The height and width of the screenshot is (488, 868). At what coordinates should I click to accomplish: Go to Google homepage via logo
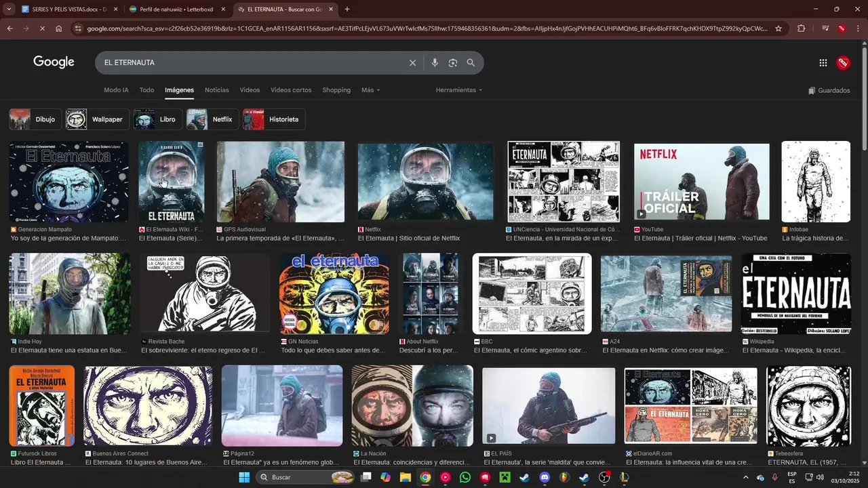(54, 62)
